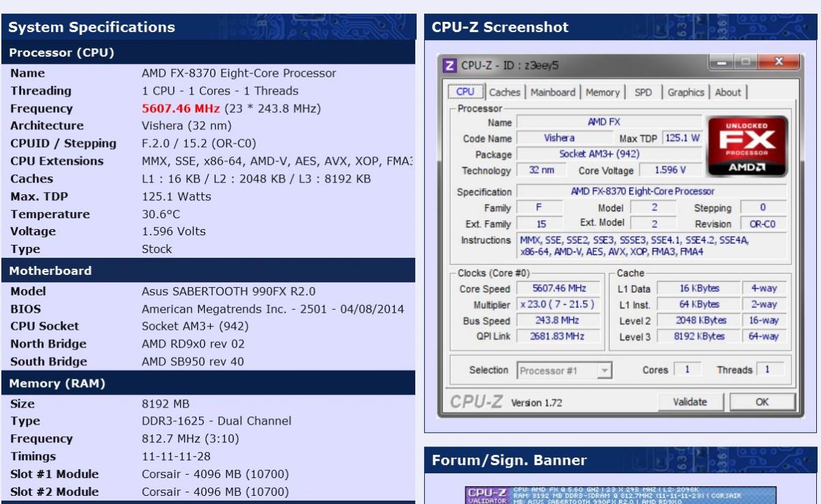Image resolution: width=821 pixels, height=504 pixels.
Task: Click the CPU-Z Validator forum banner image
Action: [x=621, y=495]
